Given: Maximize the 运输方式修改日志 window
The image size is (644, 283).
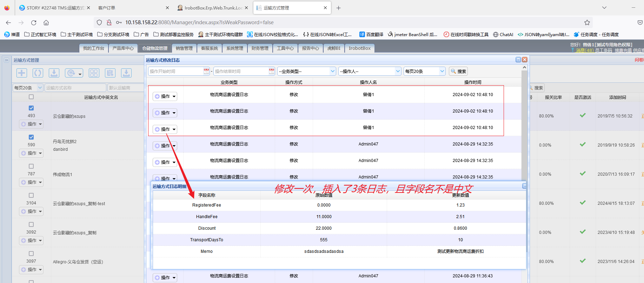Looking at the screenshot, I should click(518, 60).
